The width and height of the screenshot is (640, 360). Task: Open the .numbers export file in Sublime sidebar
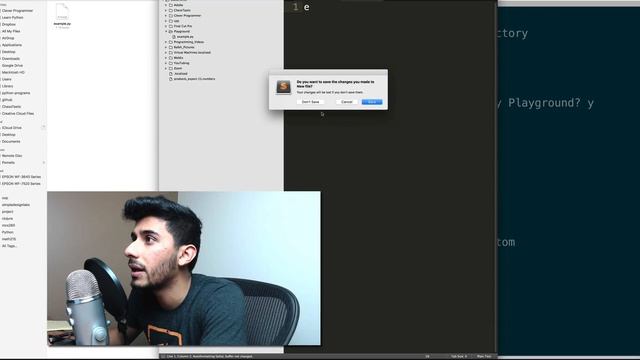coord(194,79)
